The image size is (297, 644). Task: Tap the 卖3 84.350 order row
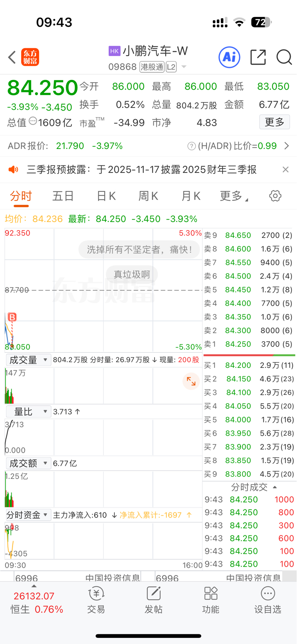[x=249, y=317]
